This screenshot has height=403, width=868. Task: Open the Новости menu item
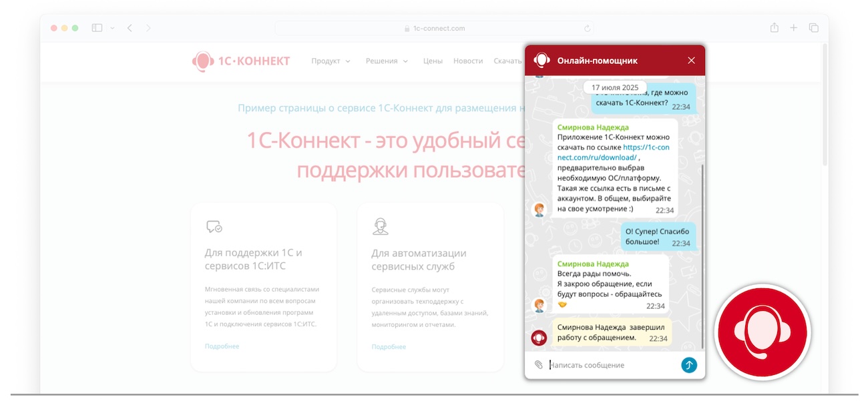coord(467,61)
